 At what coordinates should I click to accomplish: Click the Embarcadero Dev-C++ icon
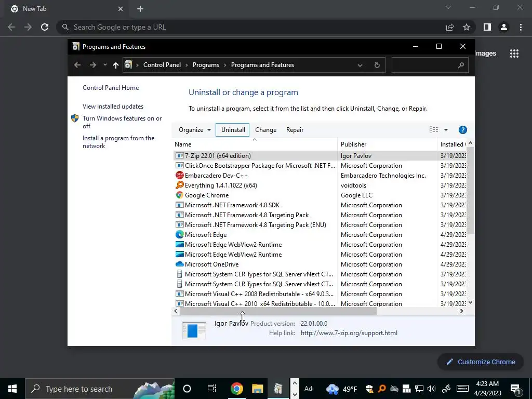click(x=179, y=176)
